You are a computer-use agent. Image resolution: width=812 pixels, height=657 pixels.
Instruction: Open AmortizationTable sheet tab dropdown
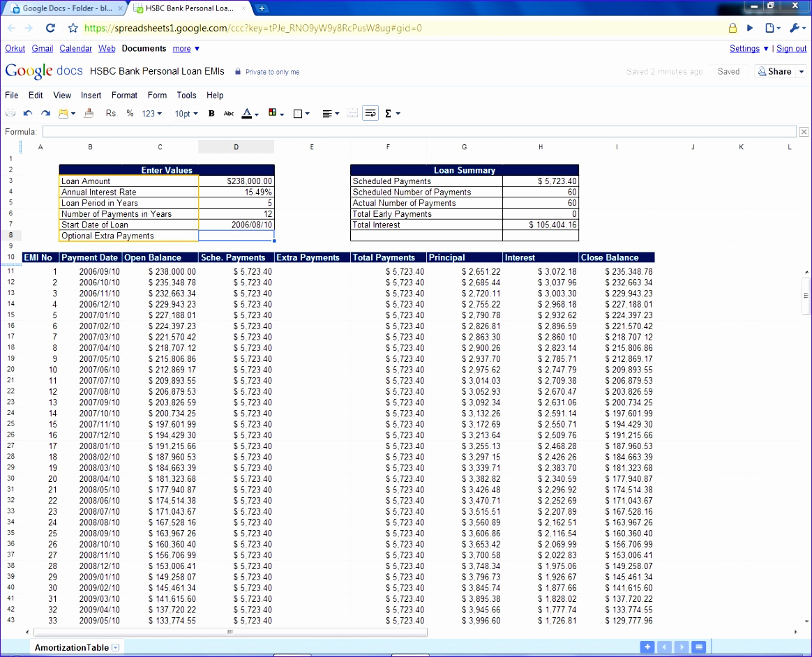pyautogui.click(x=116, y=648)
